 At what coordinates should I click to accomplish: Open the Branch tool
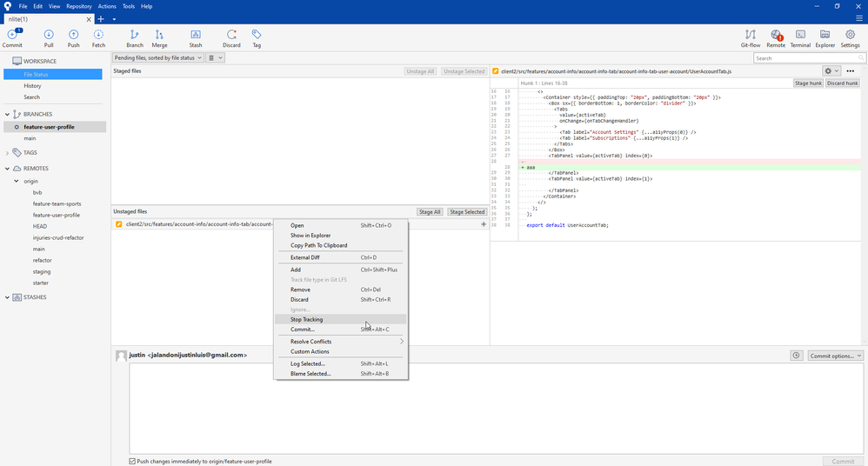[135, 38]
